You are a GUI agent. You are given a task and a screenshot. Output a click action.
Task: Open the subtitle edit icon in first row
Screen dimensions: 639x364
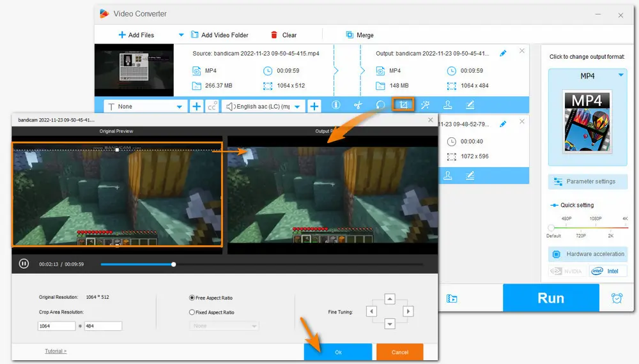470,105
